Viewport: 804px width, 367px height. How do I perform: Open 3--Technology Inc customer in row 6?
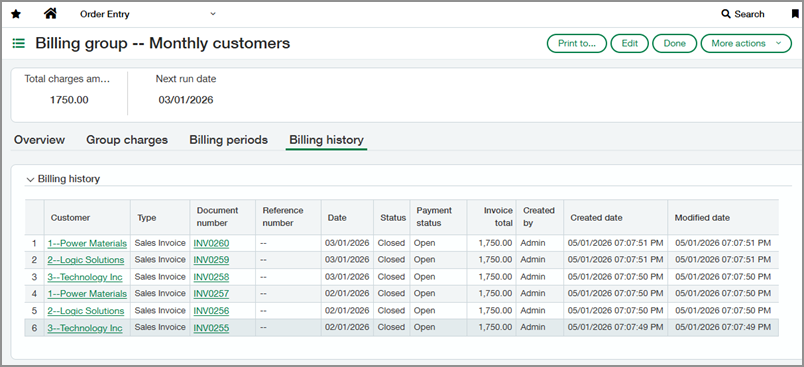(85, 328)
